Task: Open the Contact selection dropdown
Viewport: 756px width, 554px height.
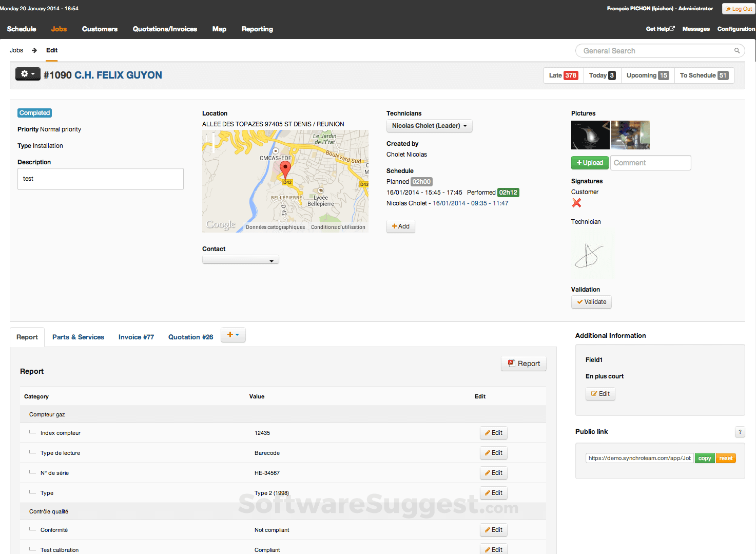Action: coord(240,259)
